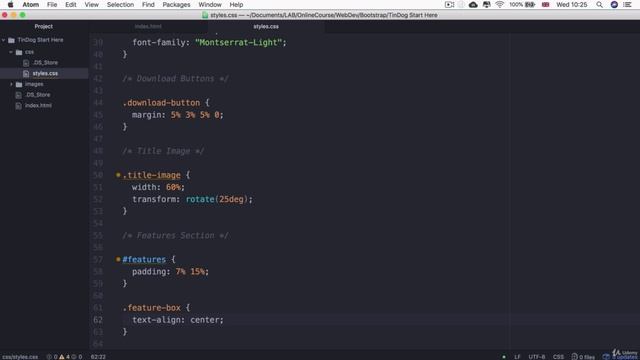The height and width of the screenshot is (360, 640).
Task: Click line number 50 in gutter
Action: coord(98,175)
